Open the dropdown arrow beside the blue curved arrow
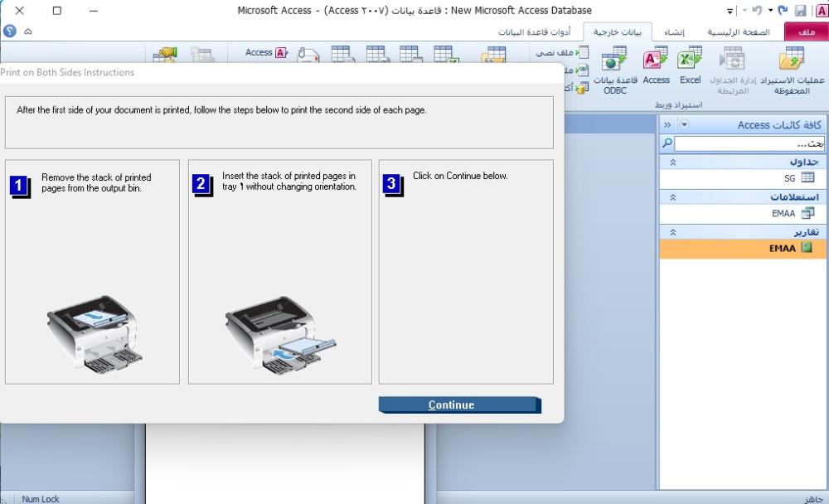The image size is (829, 504). pyautogui.click(x=770, y=10)
